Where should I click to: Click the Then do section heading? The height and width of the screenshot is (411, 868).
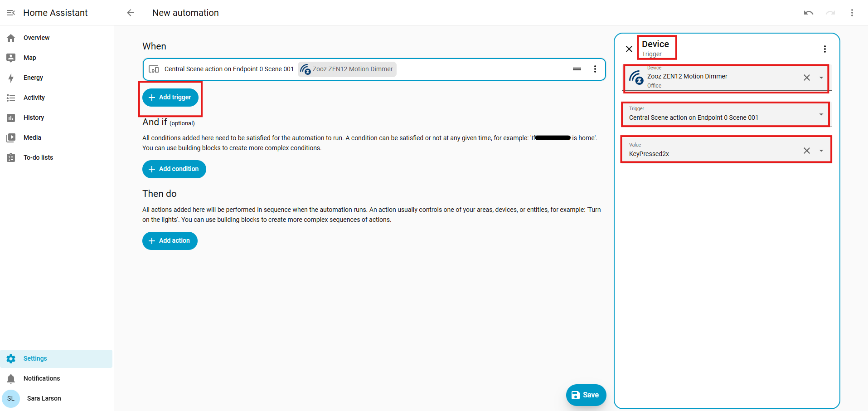pos(160,194)
